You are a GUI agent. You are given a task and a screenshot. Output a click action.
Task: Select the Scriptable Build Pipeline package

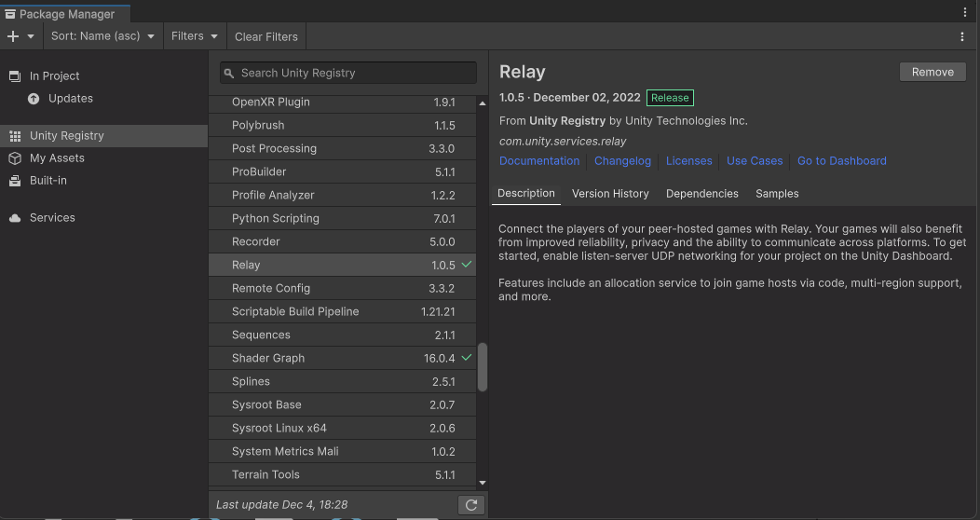343,311
